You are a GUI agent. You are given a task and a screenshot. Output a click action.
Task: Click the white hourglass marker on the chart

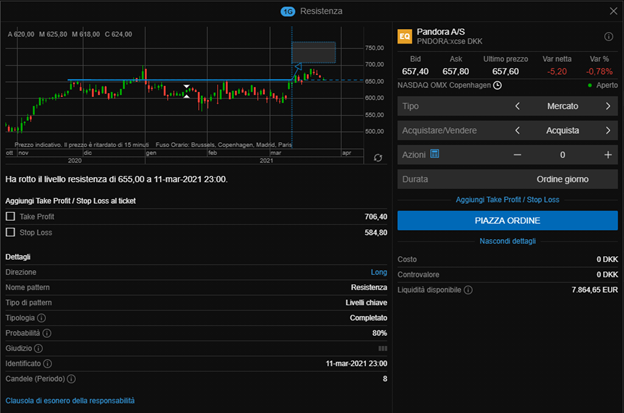[x=186, y=92]
